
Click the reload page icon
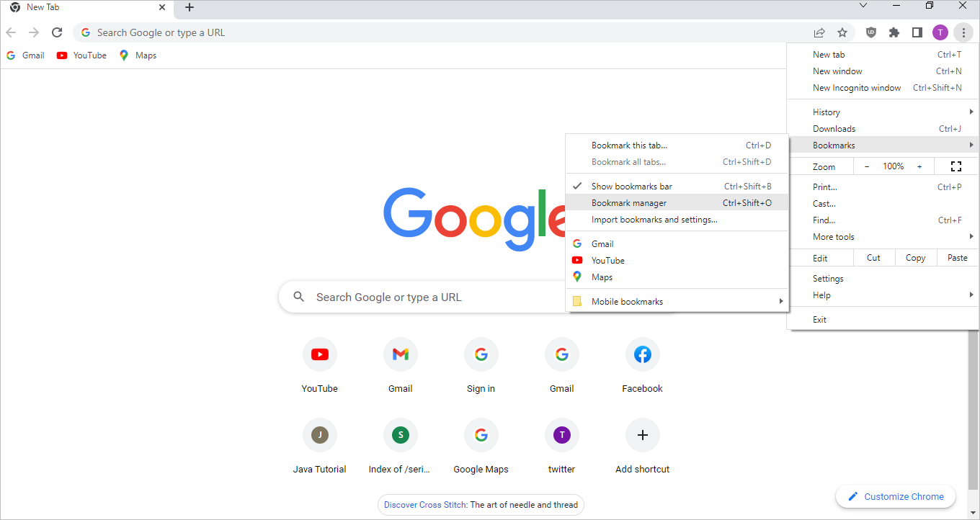(x=57, y=32)
